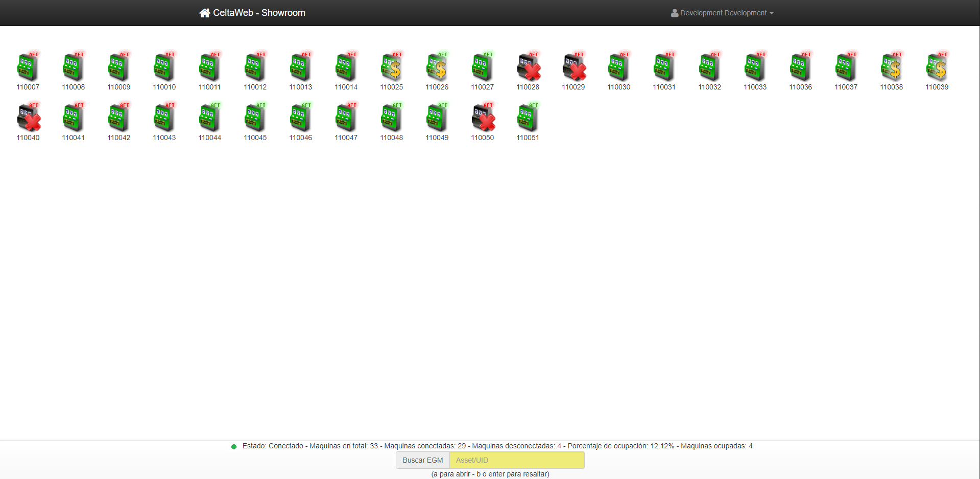The height and width of the screenshot is (479, 980).
Task: Go to CeltaWeb - Showroom home link
Action: pyautogui.click(x=252, y=13)
